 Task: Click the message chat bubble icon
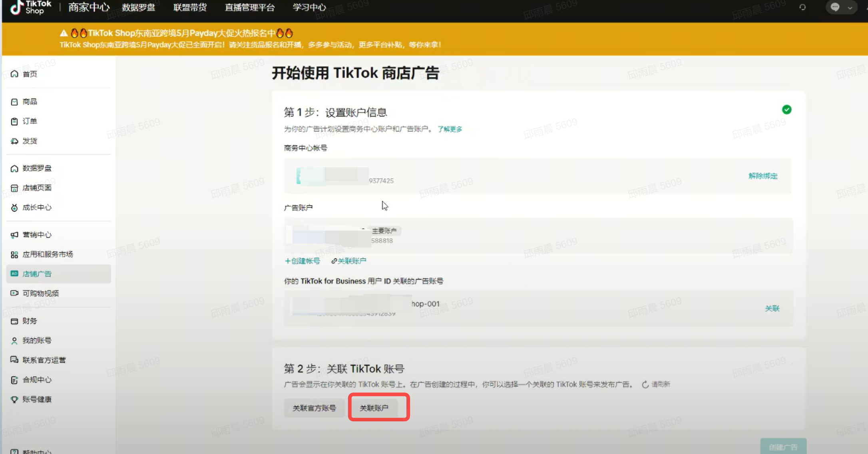[835, 7]
